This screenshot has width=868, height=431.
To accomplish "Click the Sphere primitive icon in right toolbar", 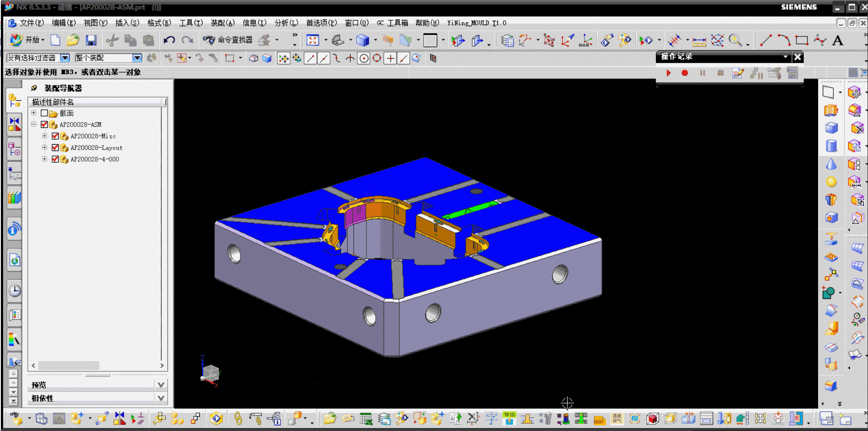I will [x=831, y=182].
